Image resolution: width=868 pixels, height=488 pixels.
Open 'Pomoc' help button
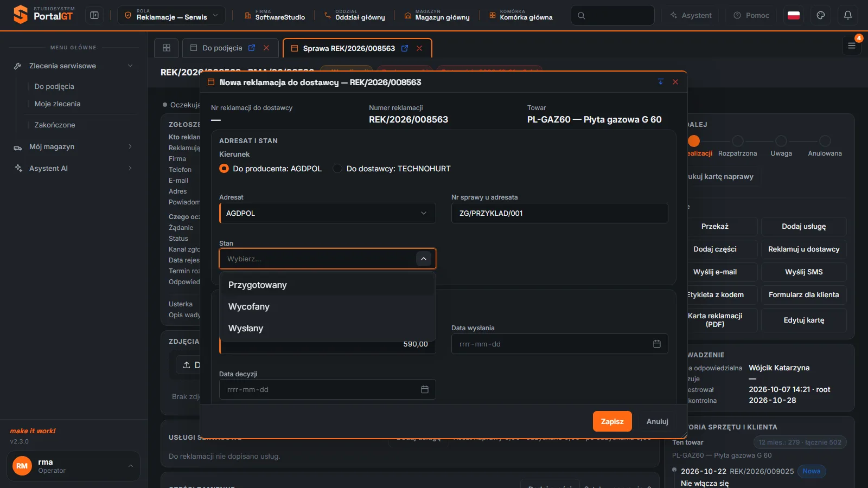tap(751, 15)
